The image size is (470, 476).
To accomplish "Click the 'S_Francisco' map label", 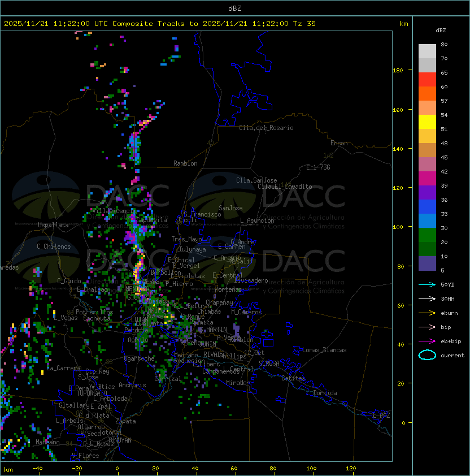I will 202,214.
